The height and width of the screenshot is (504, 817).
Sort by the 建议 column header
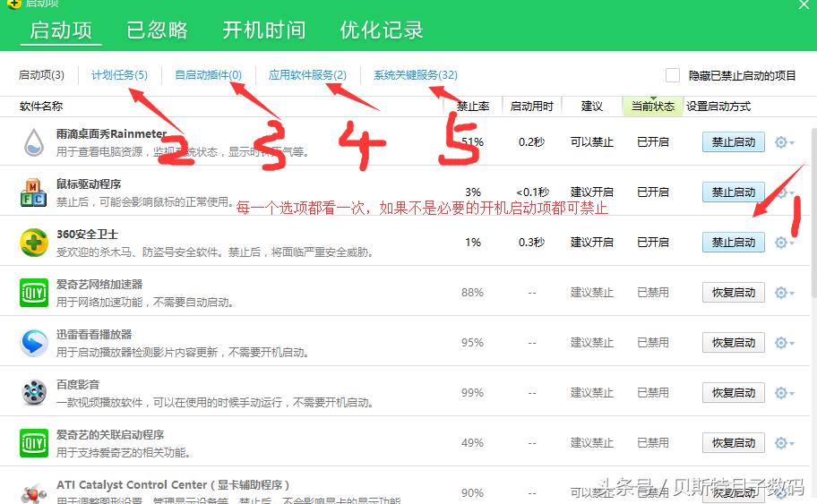point(592,107)
